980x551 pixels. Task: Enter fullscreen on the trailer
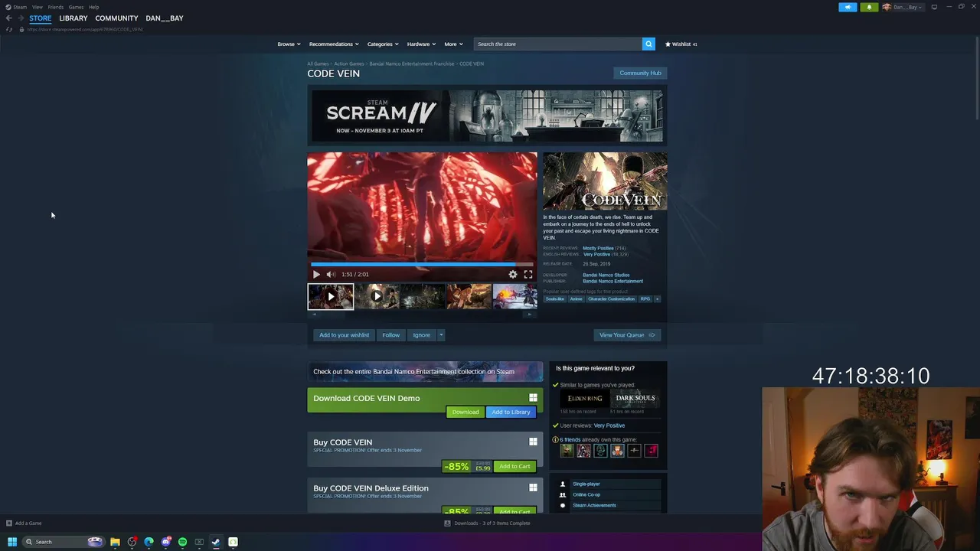pyautogui.click(x=528, y=274)
